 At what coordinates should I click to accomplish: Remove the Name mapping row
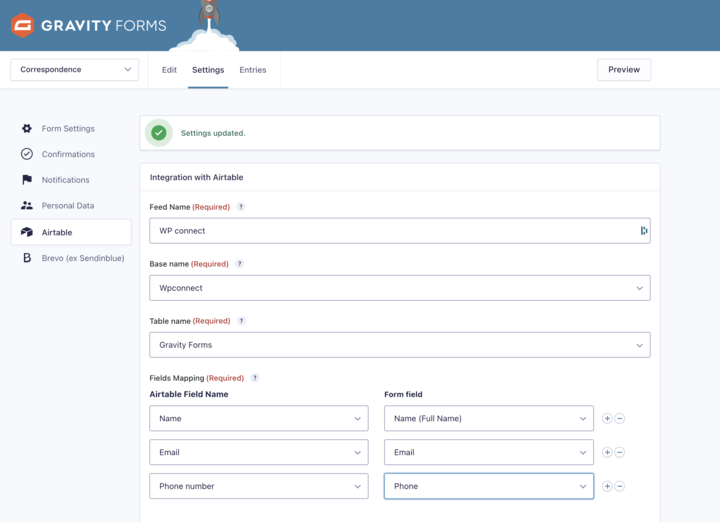(x=619, y=418)
